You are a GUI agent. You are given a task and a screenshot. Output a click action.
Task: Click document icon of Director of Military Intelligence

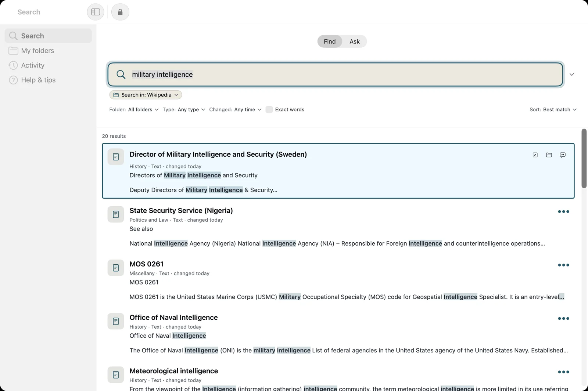coord(116,157)
